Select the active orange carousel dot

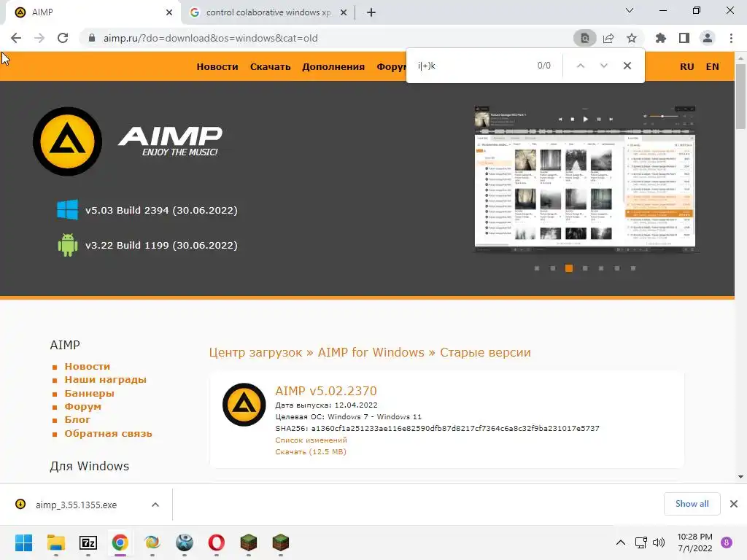click(x=569, y=268)
